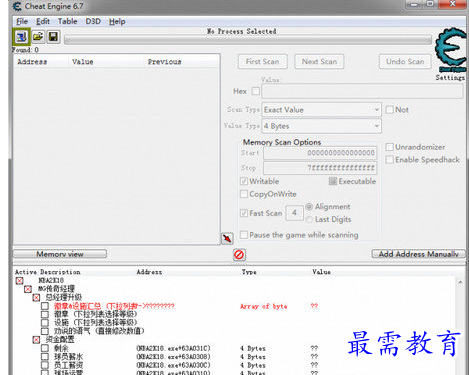Image resolution: width=469 pixels, height=375 pixels.
Task: Open the D3D menu
Action: [93, 22]
